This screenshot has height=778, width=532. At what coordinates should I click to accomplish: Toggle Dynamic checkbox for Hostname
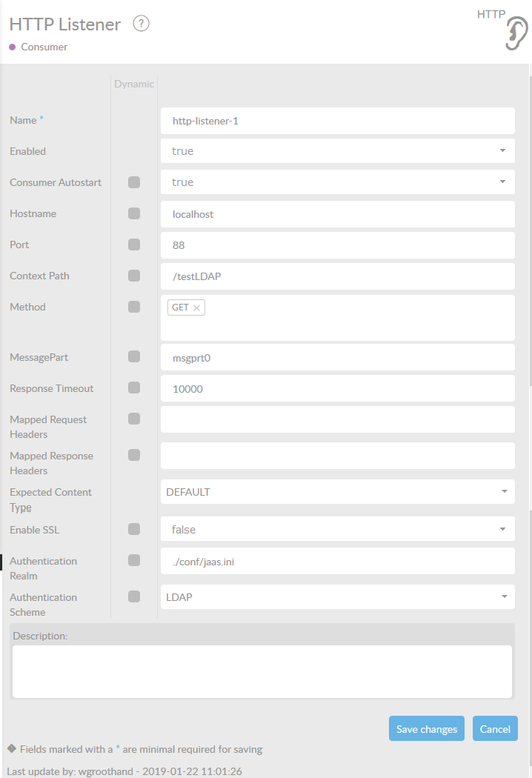click(134, 213)
